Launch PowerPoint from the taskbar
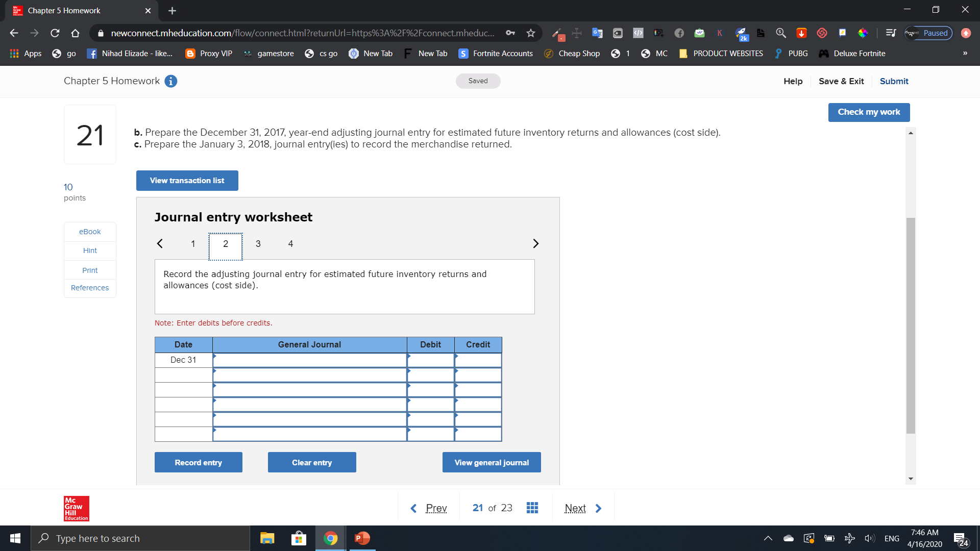The width and height of the screenshot is (980, 551). click(x=362, y=538)
